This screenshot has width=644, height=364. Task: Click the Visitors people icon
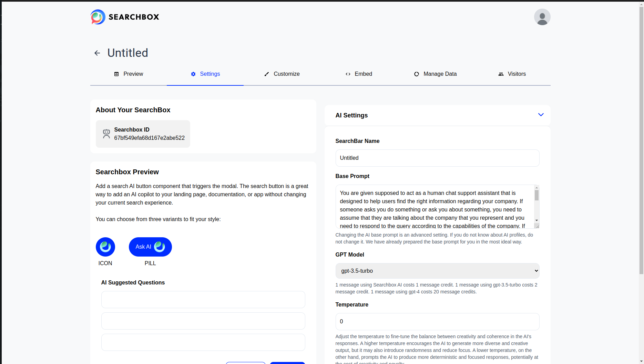501,74
